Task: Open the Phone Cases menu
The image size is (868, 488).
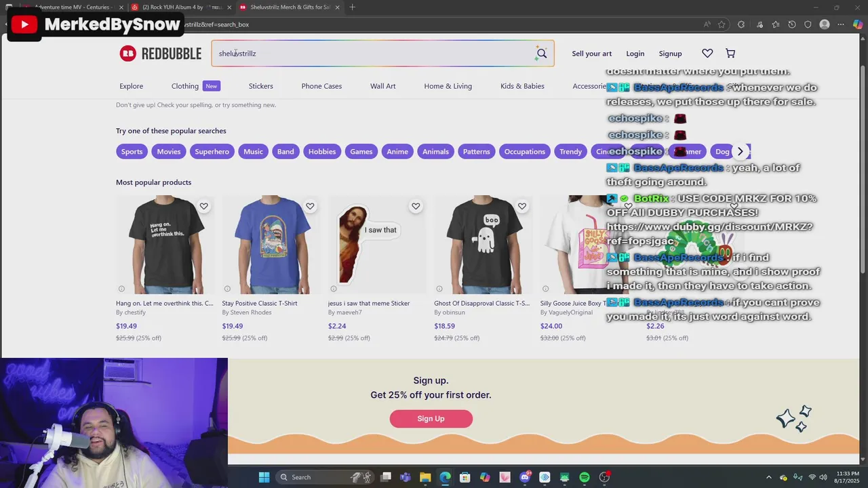Action: 321,86
